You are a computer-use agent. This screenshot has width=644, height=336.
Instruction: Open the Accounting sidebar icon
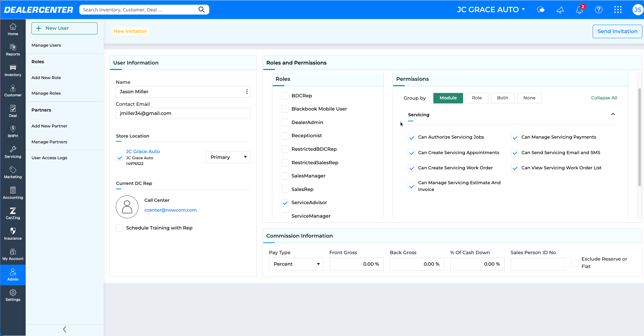[13, 193]
